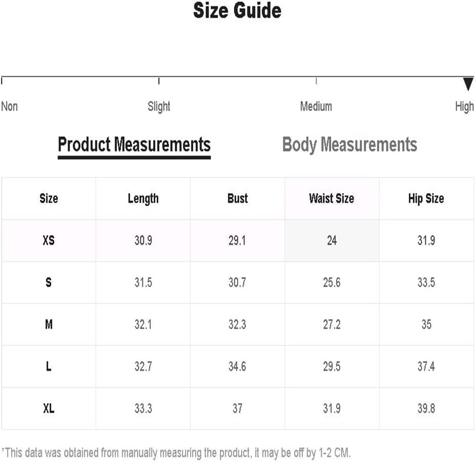
Task: Select the XS size row label
Action: (49, 240)
